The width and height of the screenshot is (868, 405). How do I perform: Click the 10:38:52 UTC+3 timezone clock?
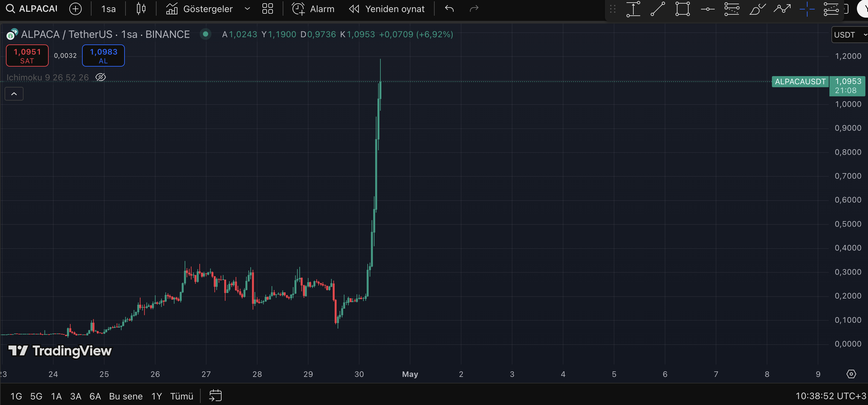pos(831,396)
